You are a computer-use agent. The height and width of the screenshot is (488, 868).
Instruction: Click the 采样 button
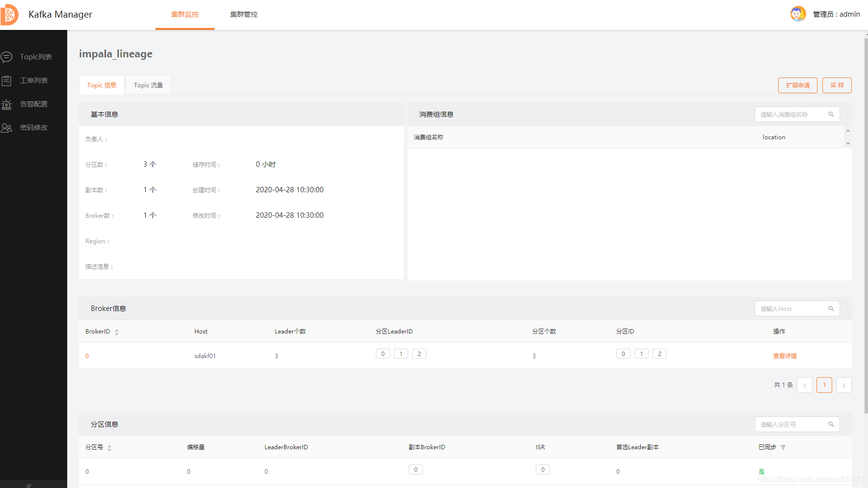click(x=837, y=85)
